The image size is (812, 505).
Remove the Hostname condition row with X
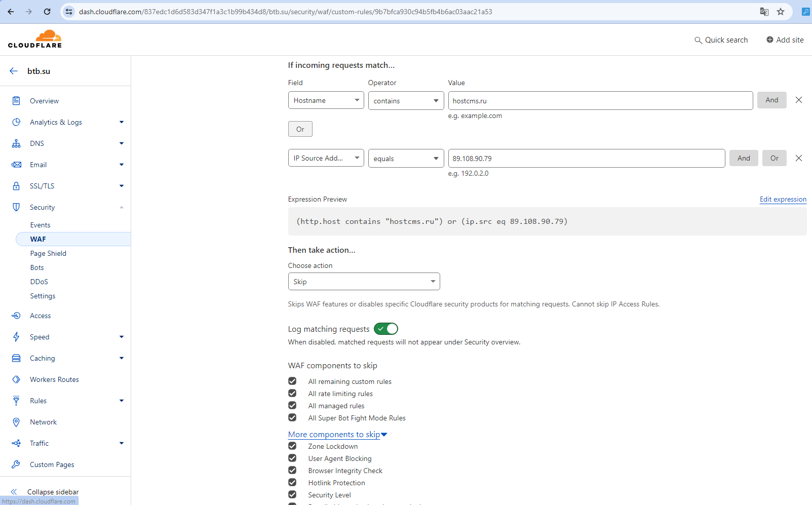pos(799,100)
